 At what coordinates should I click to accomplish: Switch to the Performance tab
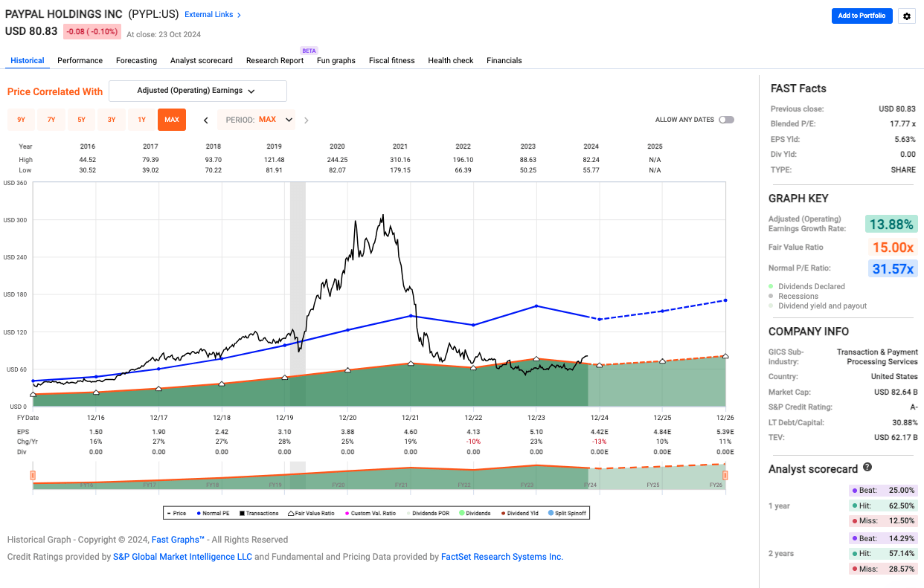(80, 60)
